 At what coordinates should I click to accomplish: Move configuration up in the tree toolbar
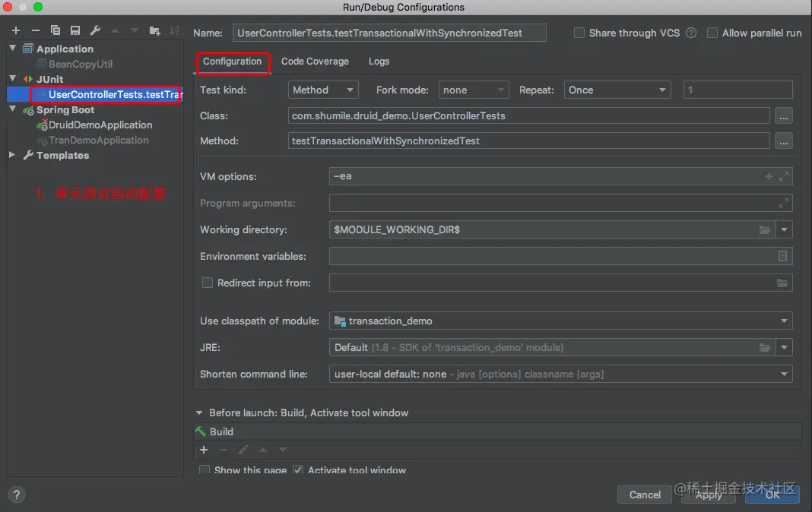(x=115, y=30)
